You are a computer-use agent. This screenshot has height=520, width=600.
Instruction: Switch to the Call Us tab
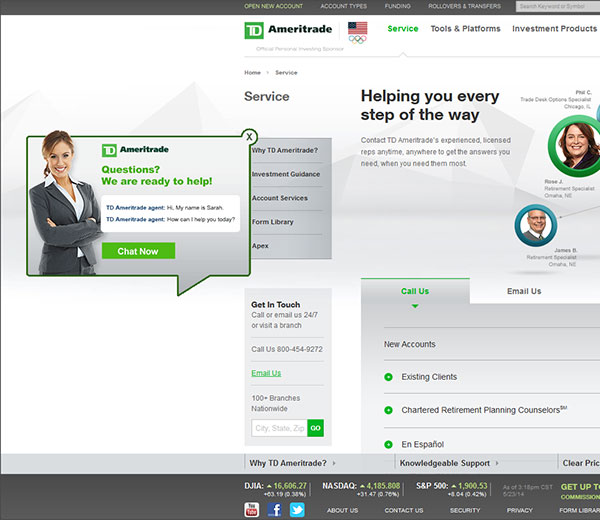click(x=415, y=291)
